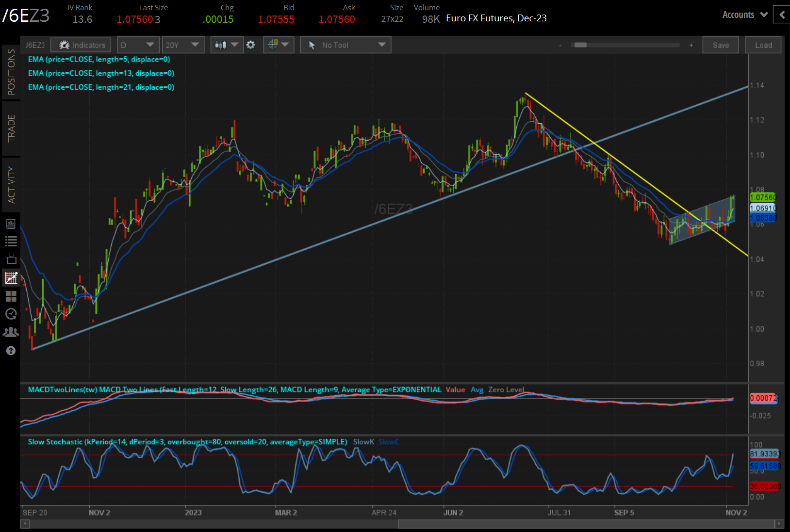Open the Accounts dropdown
This screenshot has width=790, height=532.
pyautogui.click(x=745, y=15)
